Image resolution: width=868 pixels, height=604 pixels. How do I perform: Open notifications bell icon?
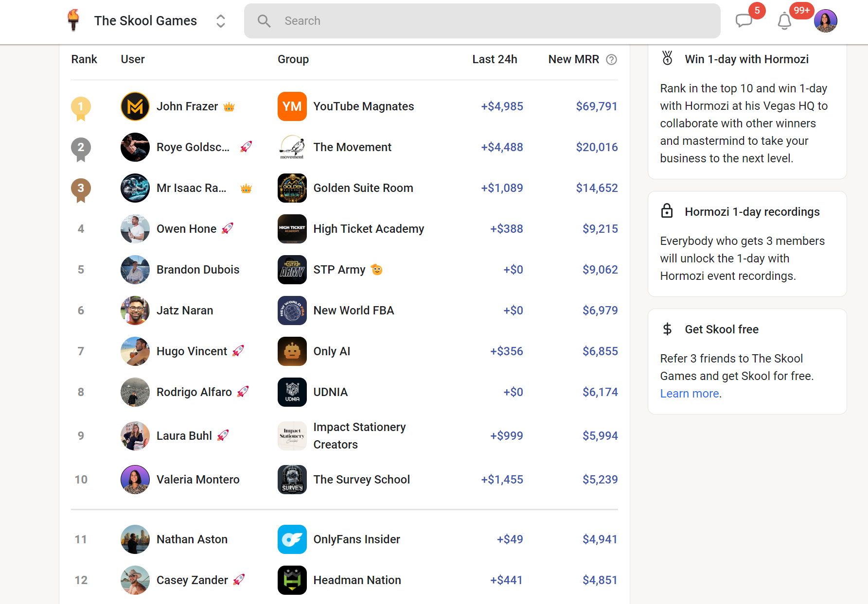[x=784, y=21]
